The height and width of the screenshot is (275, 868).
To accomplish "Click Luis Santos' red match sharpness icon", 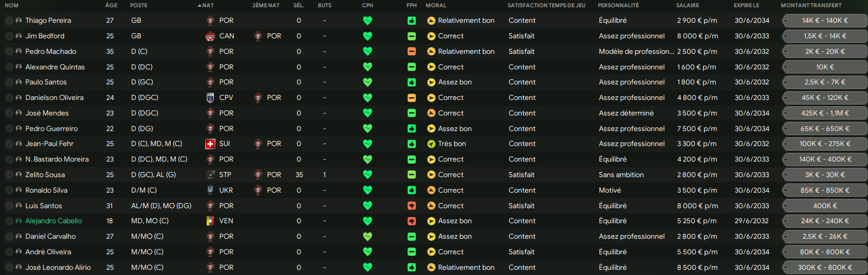I will pyautogui.click(x=412, y=206).
